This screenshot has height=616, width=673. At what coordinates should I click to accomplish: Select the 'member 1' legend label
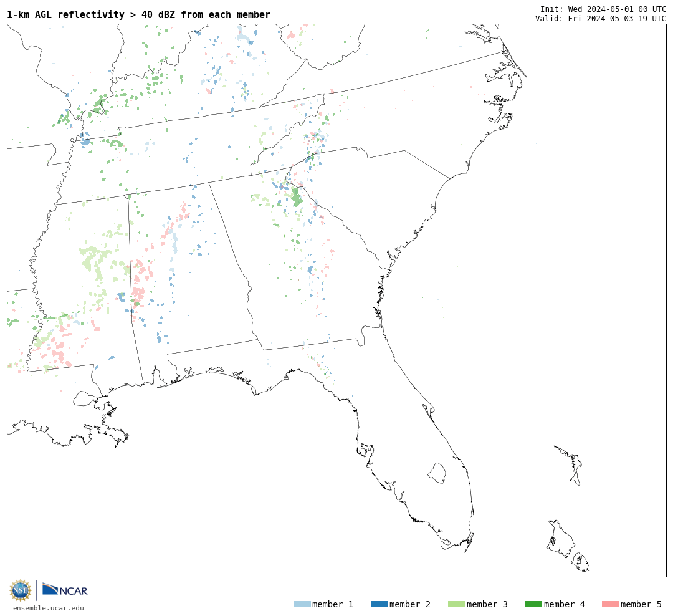[333, 604]
